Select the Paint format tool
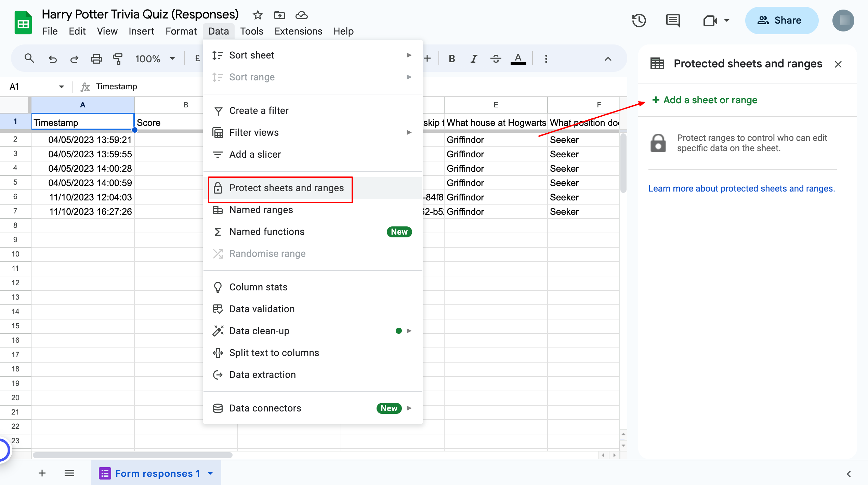 point(117,58)
